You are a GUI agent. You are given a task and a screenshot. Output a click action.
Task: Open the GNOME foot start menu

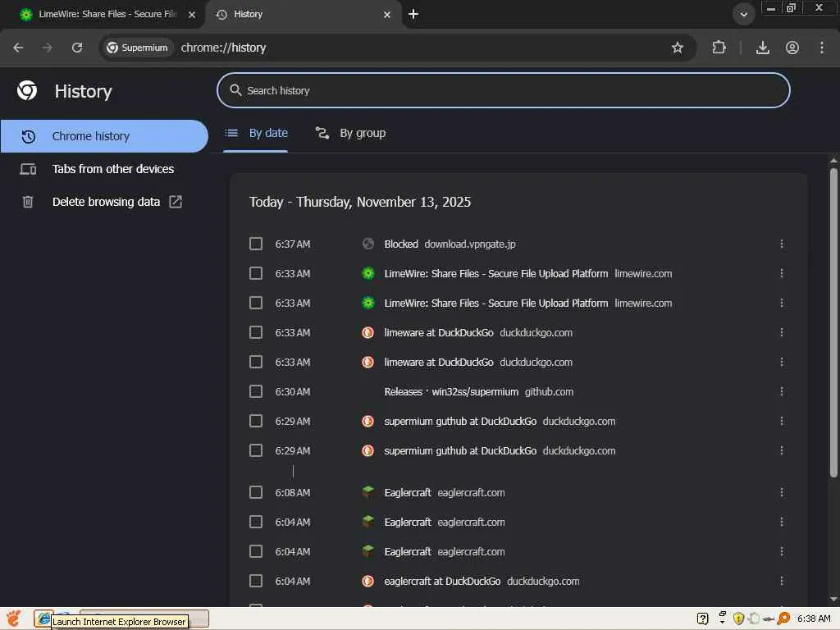click(14, 619)
